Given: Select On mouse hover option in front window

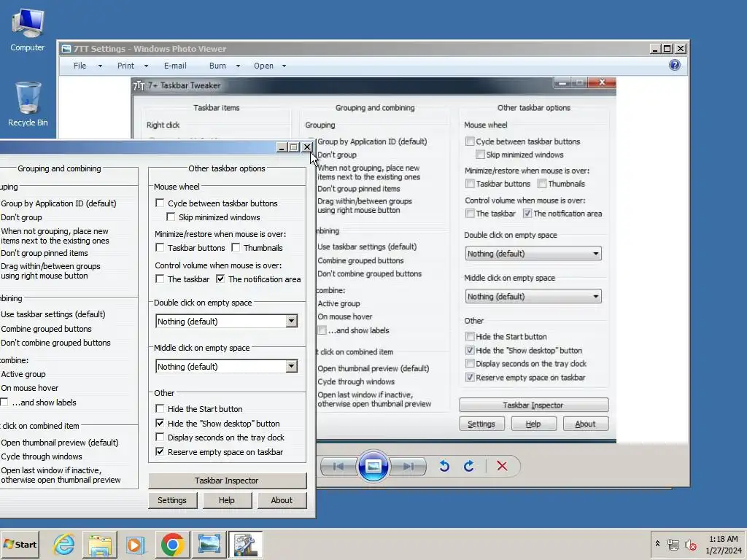Looking at the screenshot, I should click(29, 388).
